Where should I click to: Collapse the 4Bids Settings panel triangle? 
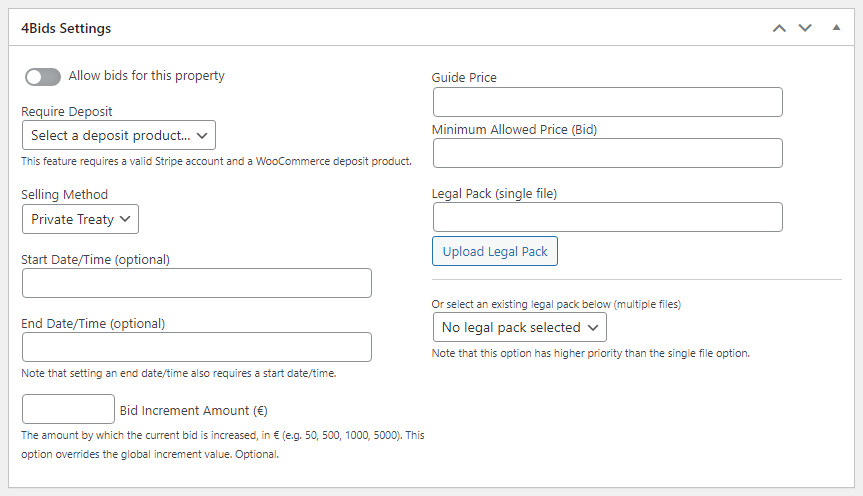[x=836, y=28]
